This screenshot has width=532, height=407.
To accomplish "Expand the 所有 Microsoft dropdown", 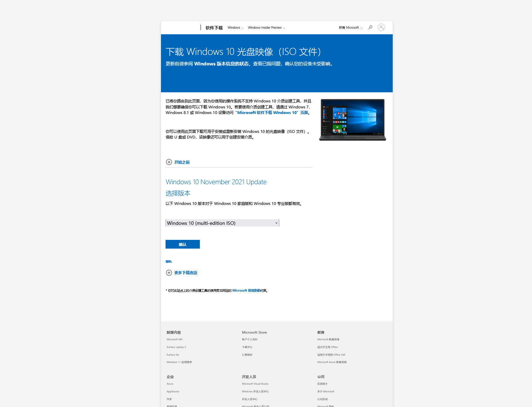I will point(350,28).
